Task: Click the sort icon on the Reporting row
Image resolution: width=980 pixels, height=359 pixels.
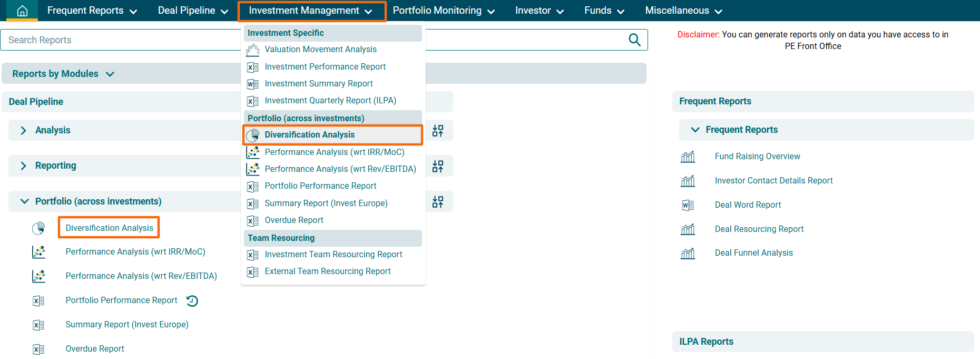Action: coord(438,167)
